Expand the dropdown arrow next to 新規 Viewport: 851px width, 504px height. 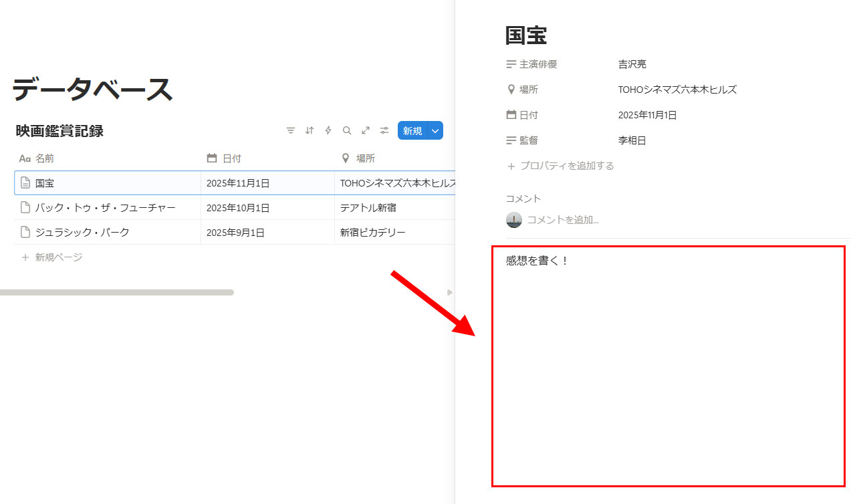pyautogui.click(x=435, y=131)
